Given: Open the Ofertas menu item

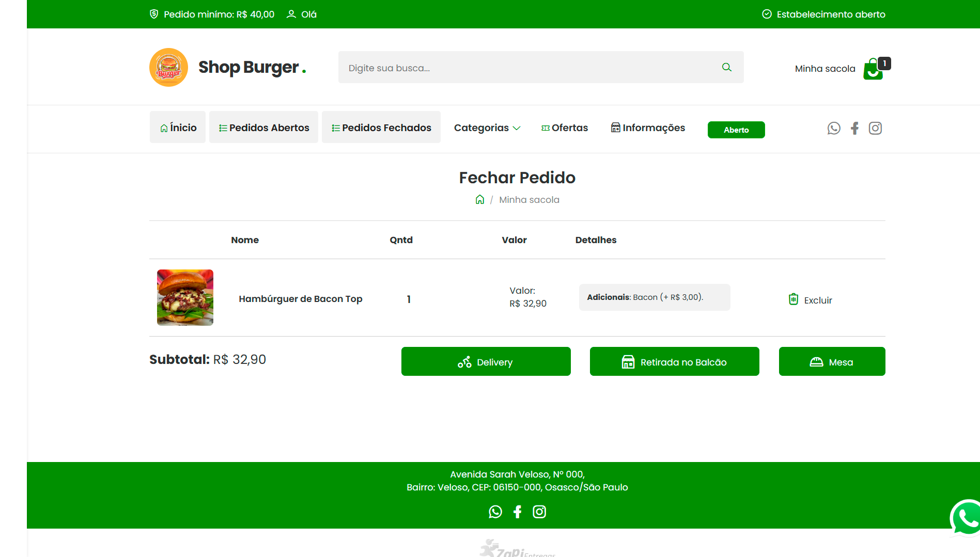Looking at the screenshot, I should (x=564, y=128).
